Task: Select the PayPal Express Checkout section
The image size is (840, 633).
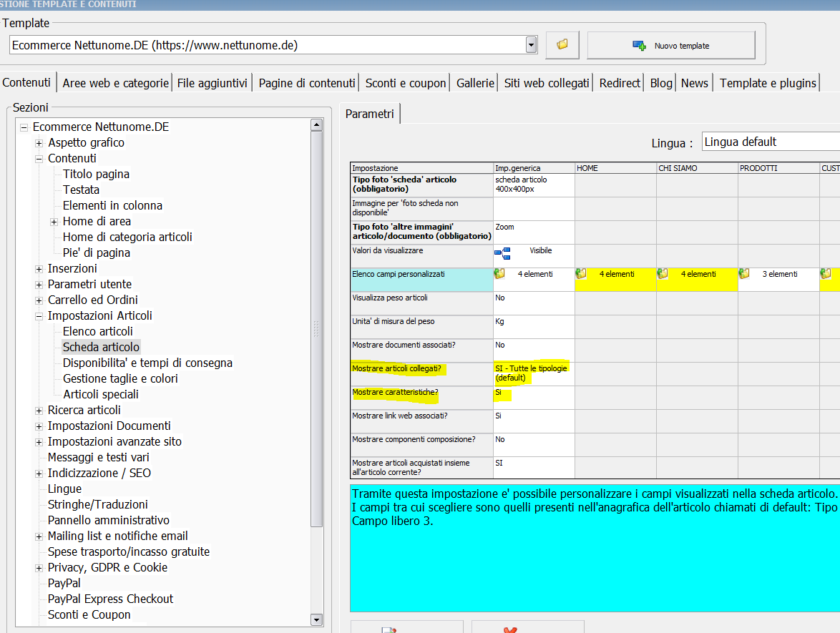Action: coord(110,599)
